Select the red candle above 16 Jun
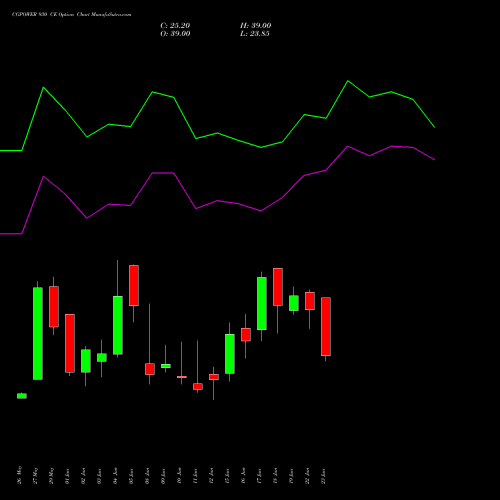This screenshot has width=500, height=500. click(x=246, y=335)
